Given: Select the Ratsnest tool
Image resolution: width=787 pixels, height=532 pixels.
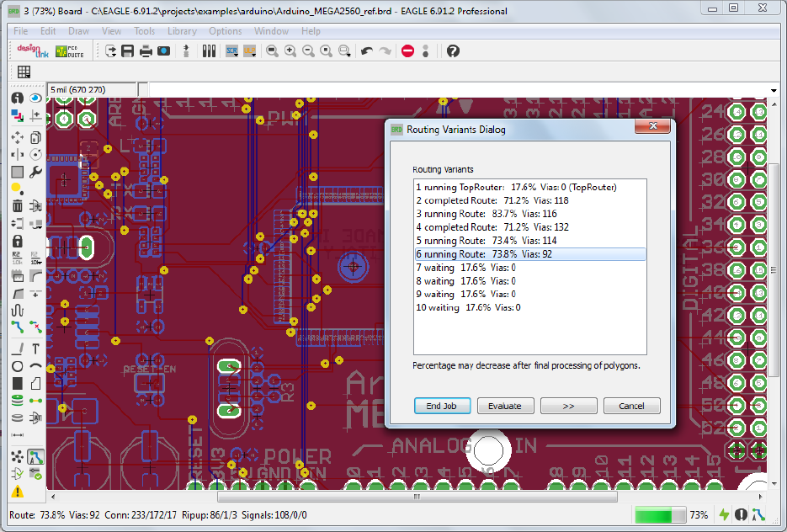Looking at the screenshot, I should tap(18, 456).
